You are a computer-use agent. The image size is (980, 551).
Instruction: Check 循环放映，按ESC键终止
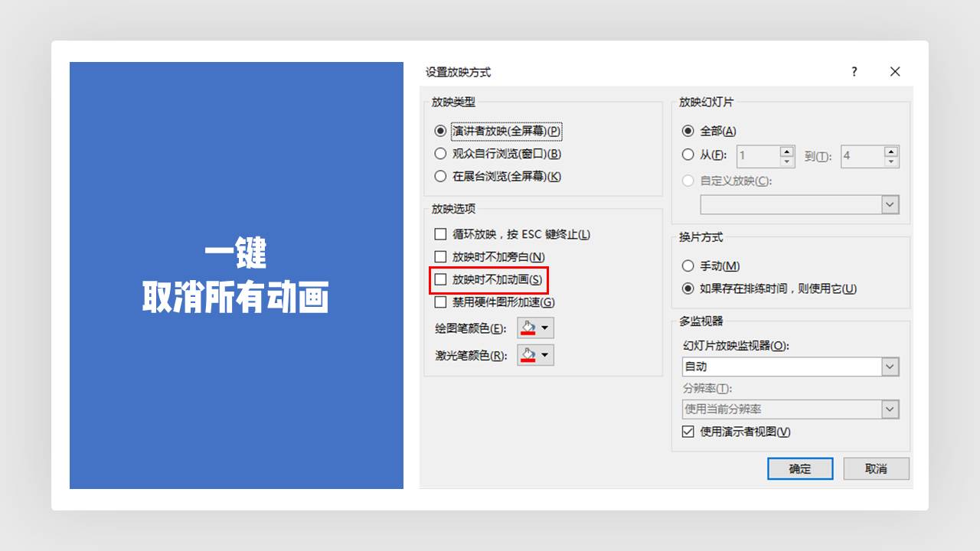[x=440, y=234]
